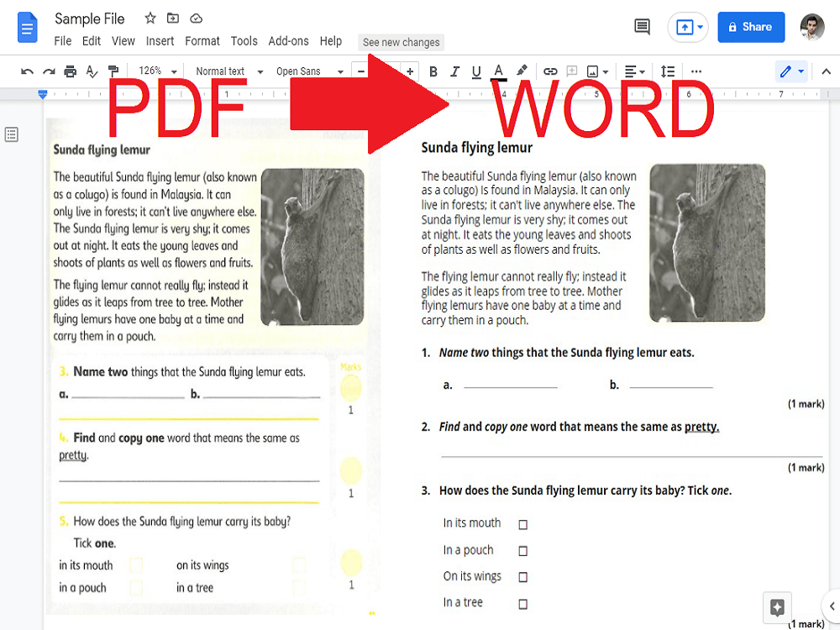The height and width of the screenshot is (630, 840).
Task: Open the highlight color pen
Action: (522, 71)
